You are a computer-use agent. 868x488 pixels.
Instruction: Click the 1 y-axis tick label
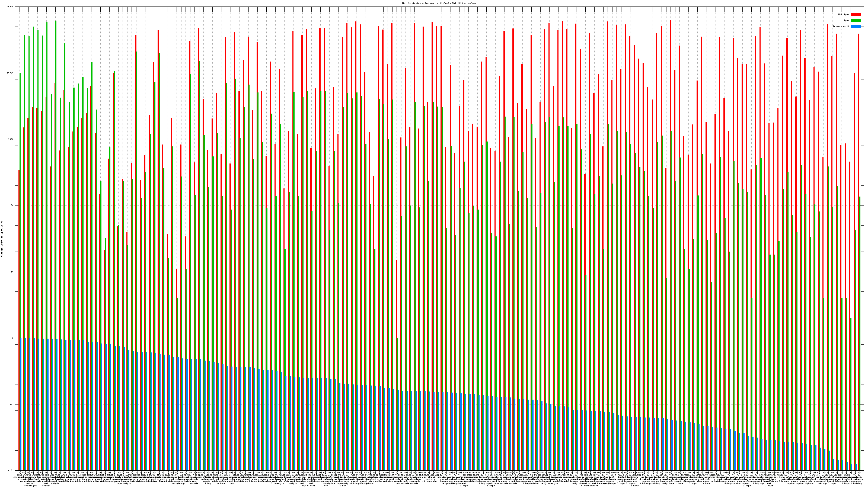pos(13,338)
